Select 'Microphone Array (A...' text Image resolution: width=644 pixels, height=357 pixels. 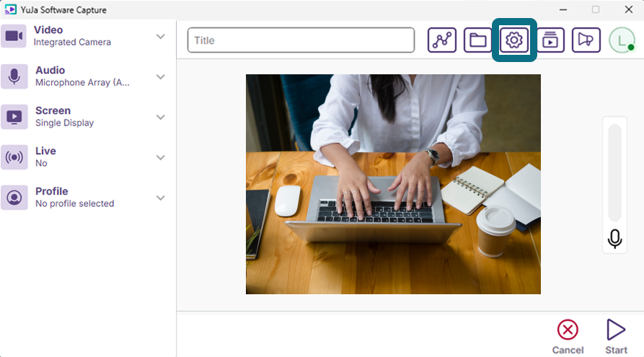point(82,82)
